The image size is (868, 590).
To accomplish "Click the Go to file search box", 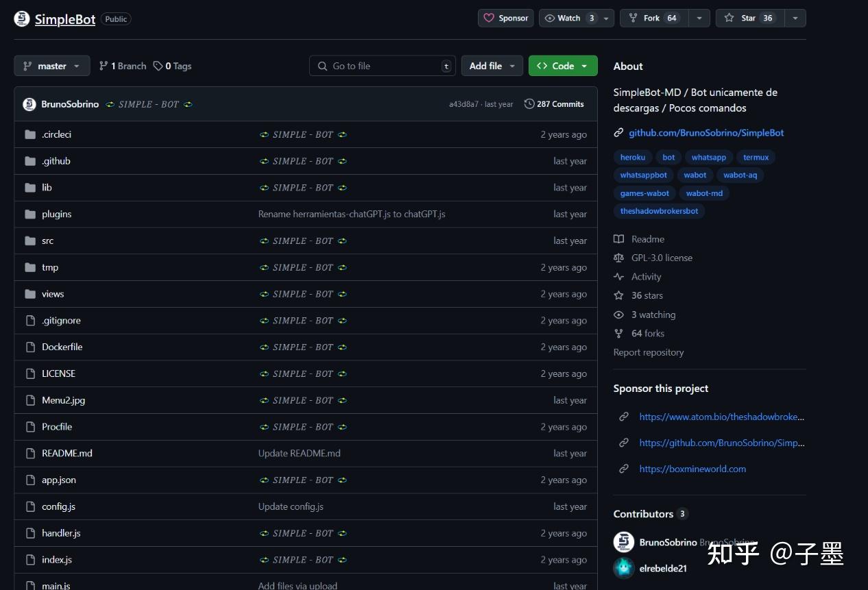I will click(x=382, y=66).
